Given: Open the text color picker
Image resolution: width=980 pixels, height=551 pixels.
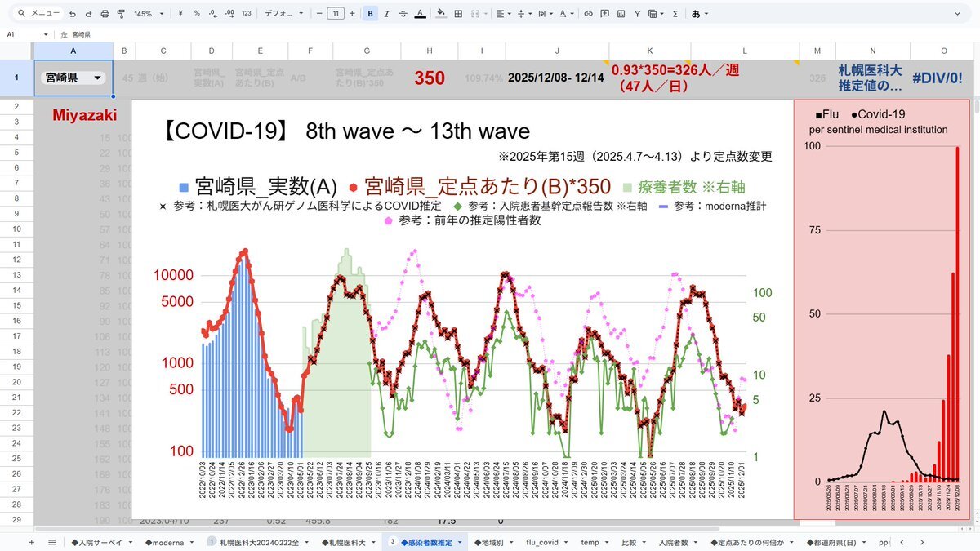Looking at the screenshot, I should (420, 14).
